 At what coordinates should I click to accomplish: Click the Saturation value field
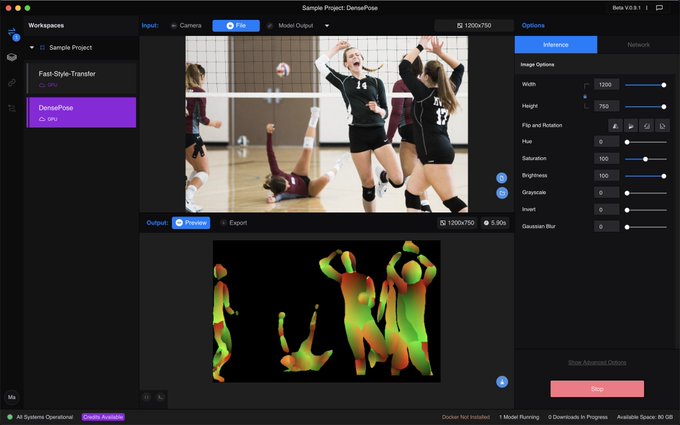point(606,159)
